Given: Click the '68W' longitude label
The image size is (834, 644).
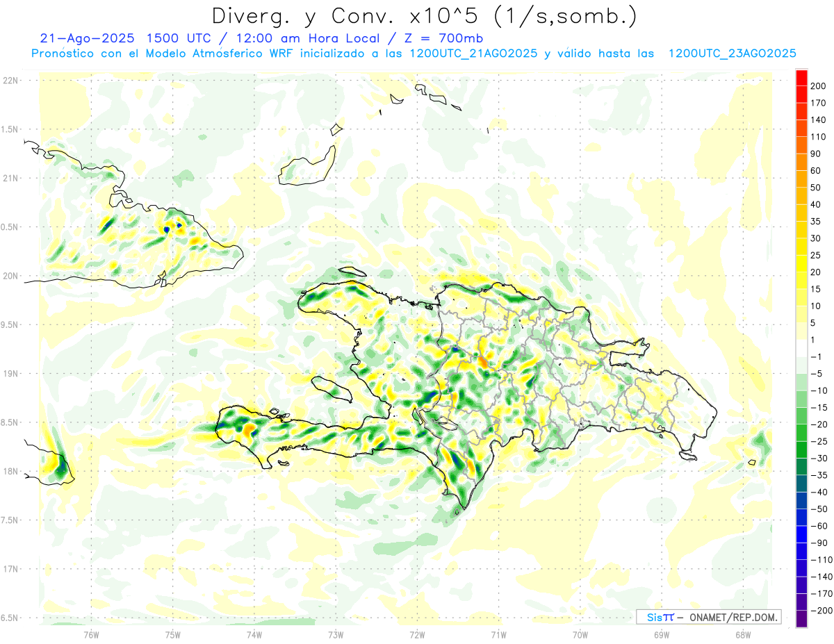Looking at the screenshot, I should coord(743,634).
